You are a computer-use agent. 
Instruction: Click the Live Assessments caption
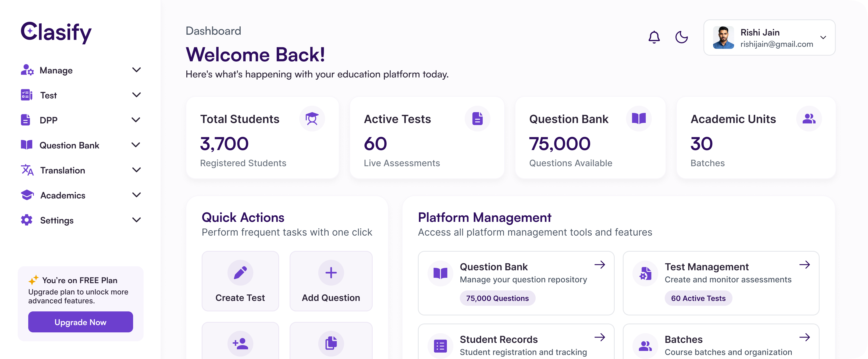tap(402, 163)
